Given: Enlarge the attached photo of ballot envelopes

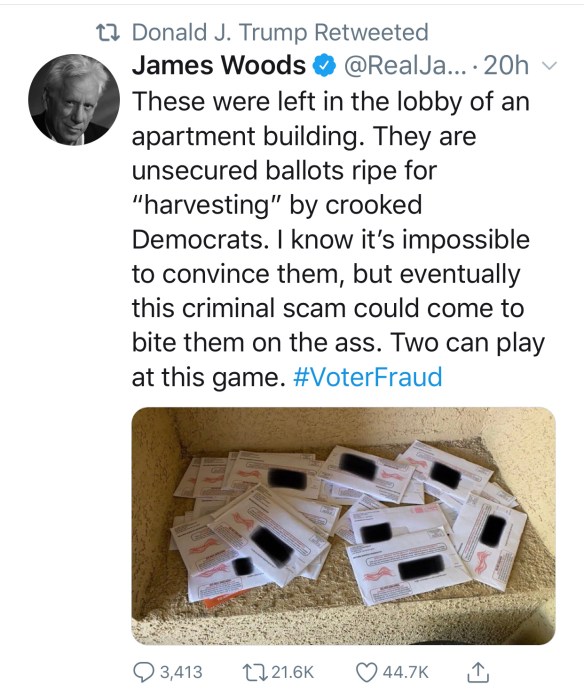Looking at the screenshot, I should click(343, 526).
